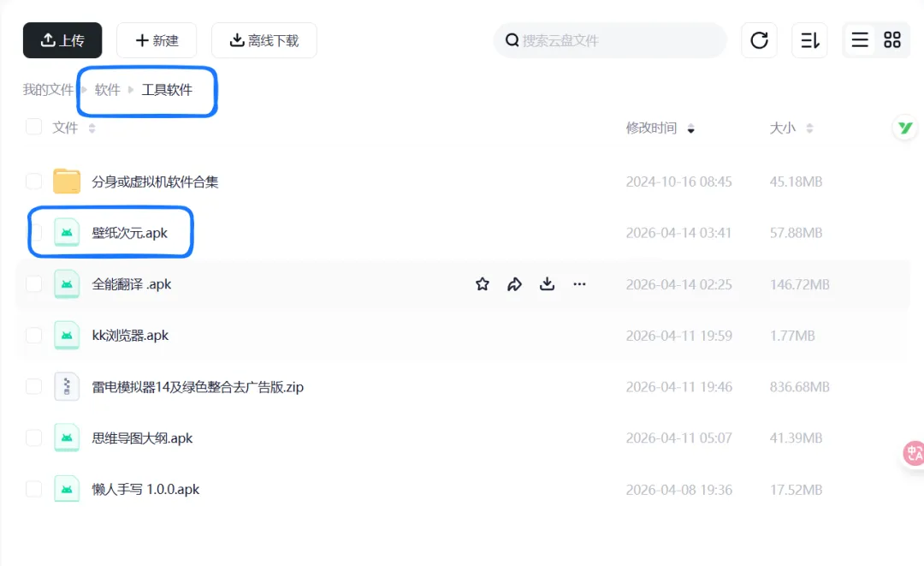Open the sort order icon menu

click(x=809, y=40)
